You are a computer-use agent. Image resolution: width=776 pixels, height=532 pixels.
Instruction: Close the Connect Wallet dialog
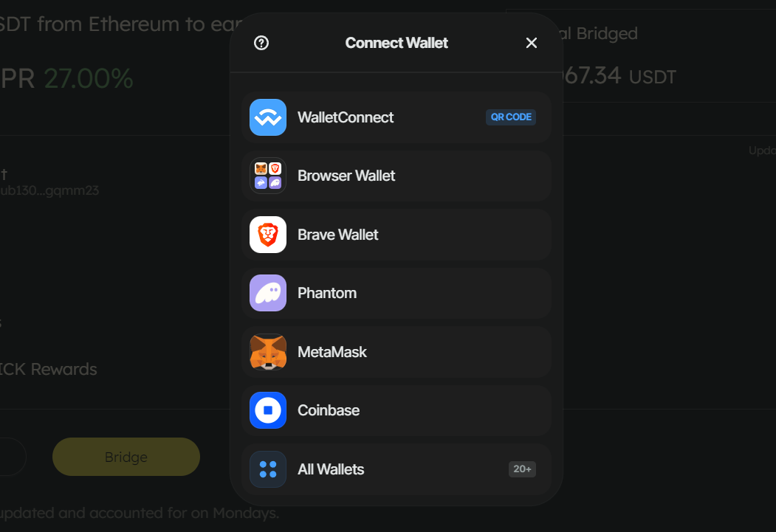[x=532, y=43]
